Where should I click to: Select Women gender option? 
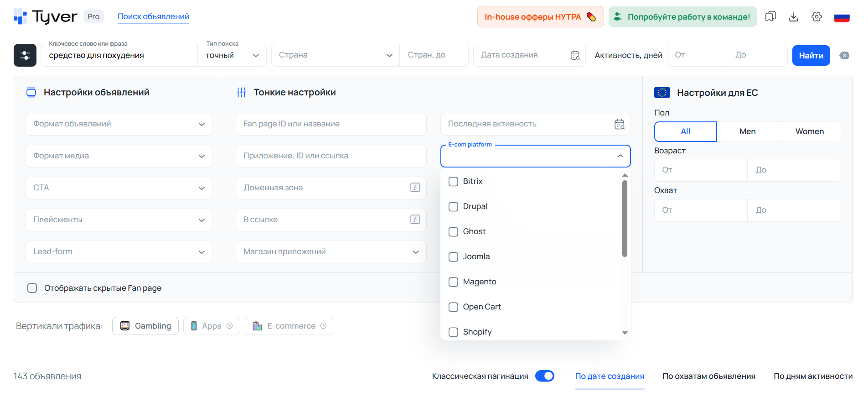pyautogui.click(x=810, y=131)
